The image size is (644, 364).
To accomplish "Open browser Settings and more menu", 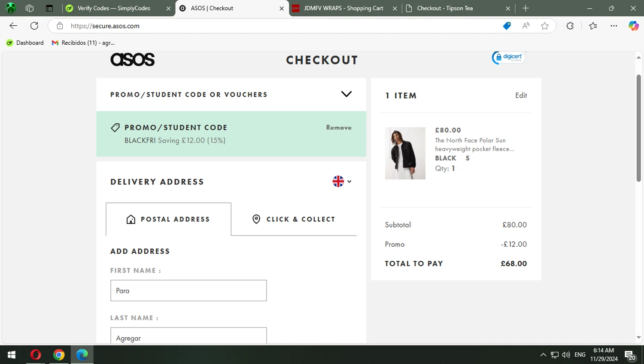I will 614,26.
